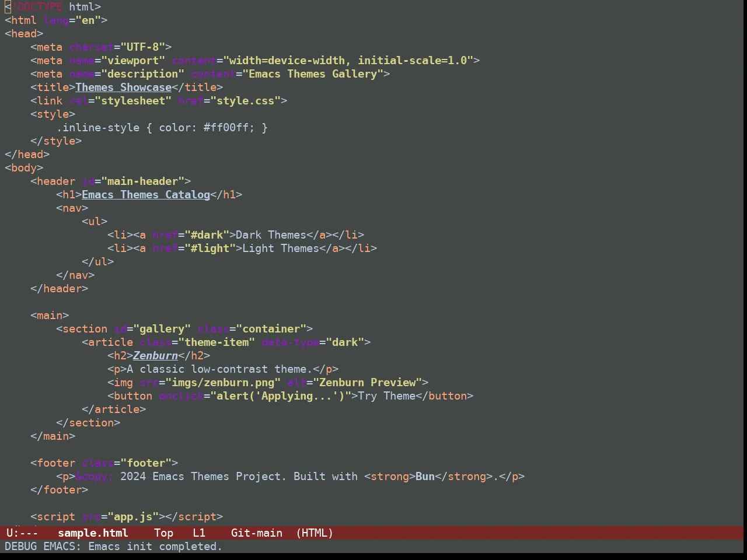Click the sample.html buffer name in mode line
This screenshot has height=560, width=747.
tap(93, 533)
